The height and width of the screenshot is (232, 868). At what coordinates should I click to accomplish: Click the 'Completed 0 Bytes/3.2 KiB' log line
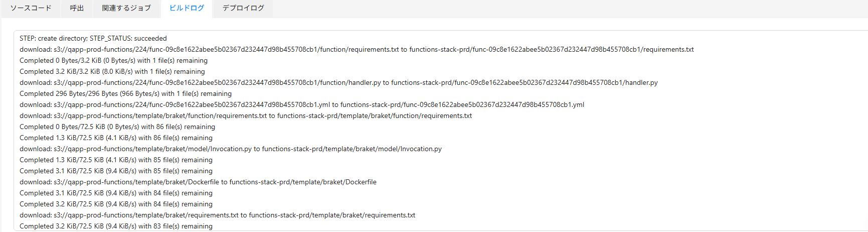coord(113,60)
